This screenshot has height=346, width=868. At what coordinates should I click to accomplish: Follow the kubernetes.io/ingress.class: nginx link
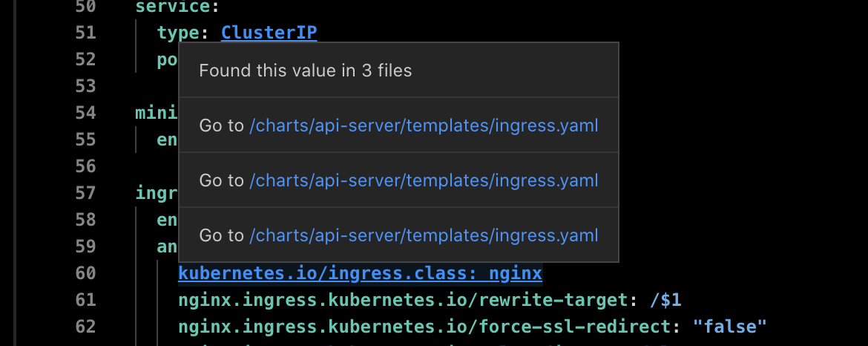(361, 273)
